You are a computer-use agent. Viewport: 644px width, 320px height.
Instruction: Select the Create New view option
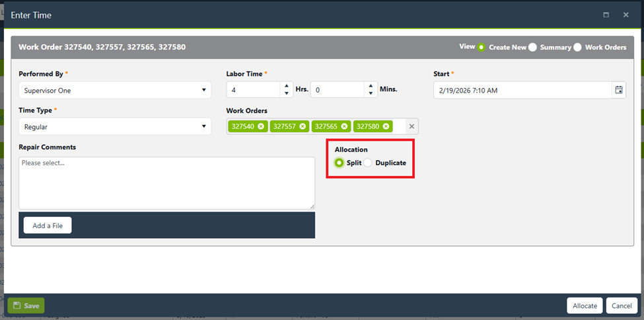482,47
